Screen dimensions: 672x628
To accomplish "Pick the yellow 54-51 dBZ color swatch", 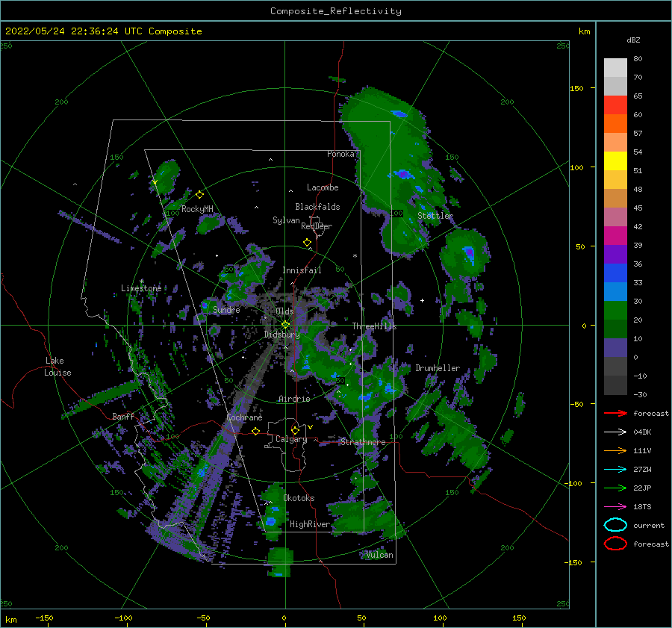I will (x=615, y=161).
